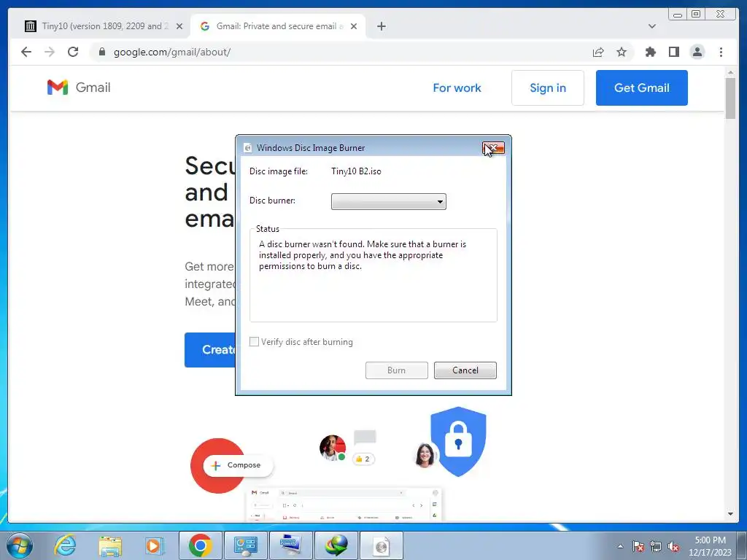Open Chrome three-dot menu
747x560 pixels.
(721, 52)
